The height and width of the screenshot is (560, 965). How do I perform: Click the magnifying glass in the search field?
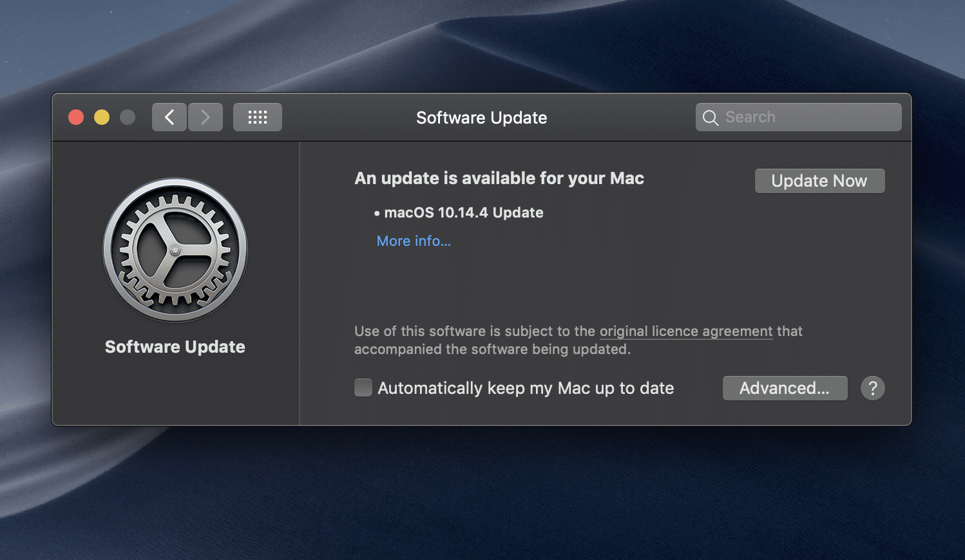pos(711,117)
